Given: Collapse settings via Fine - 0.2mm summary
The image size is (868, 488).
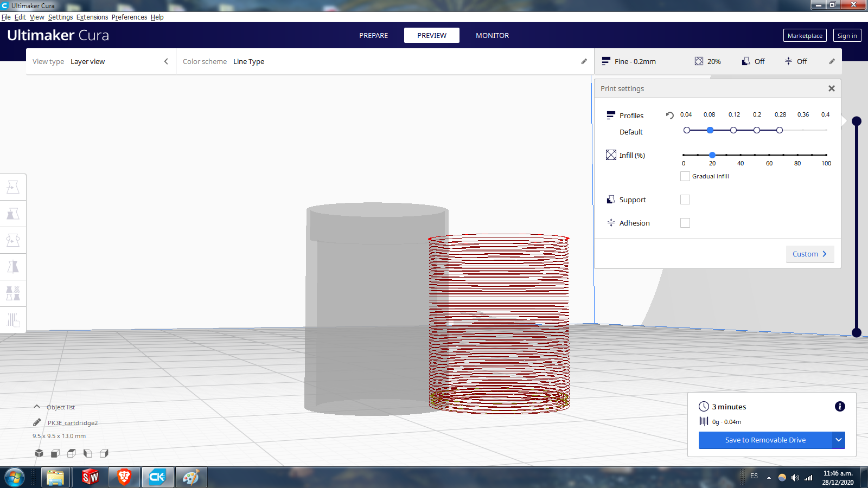Looking at the screenshot, I should (718, 61).
